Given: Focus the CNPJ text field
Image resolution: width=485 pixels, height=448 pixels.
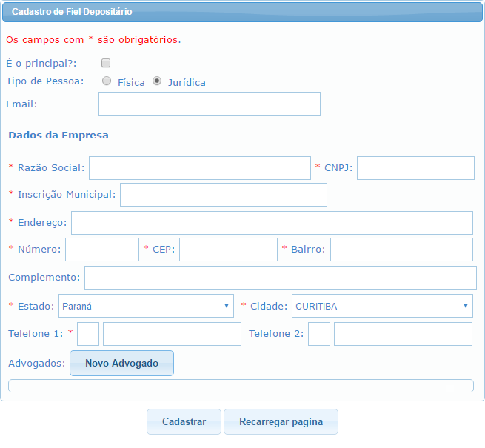Looking at the screenshot, I should [415, 168].
